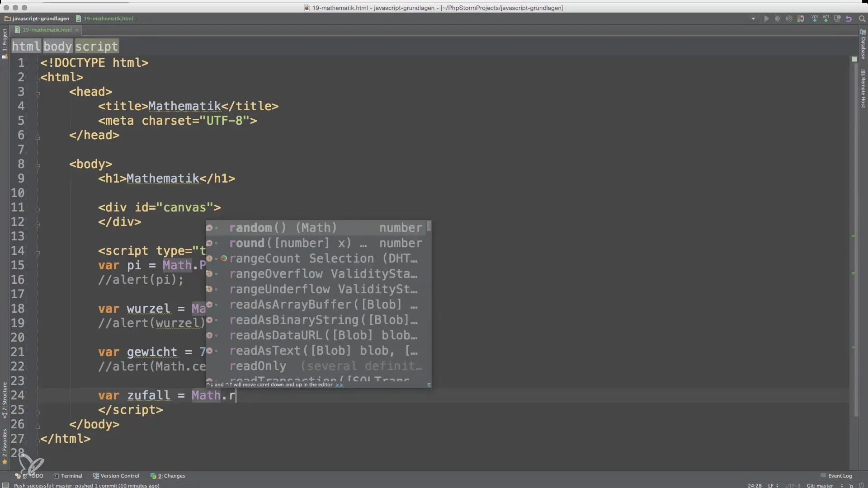
Task: Click the completion list scrollbar thumb
Action: click(429, 226)
